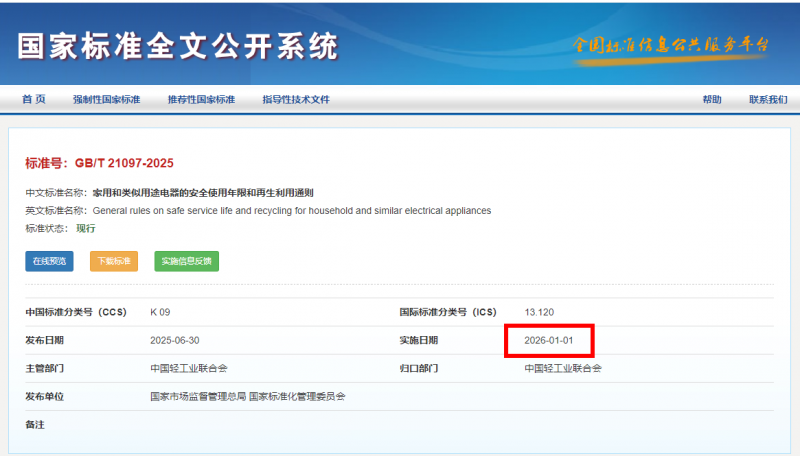Click the English standard name starting with General rules
This screenshot has width=800, height=456.
click(291, 211)
